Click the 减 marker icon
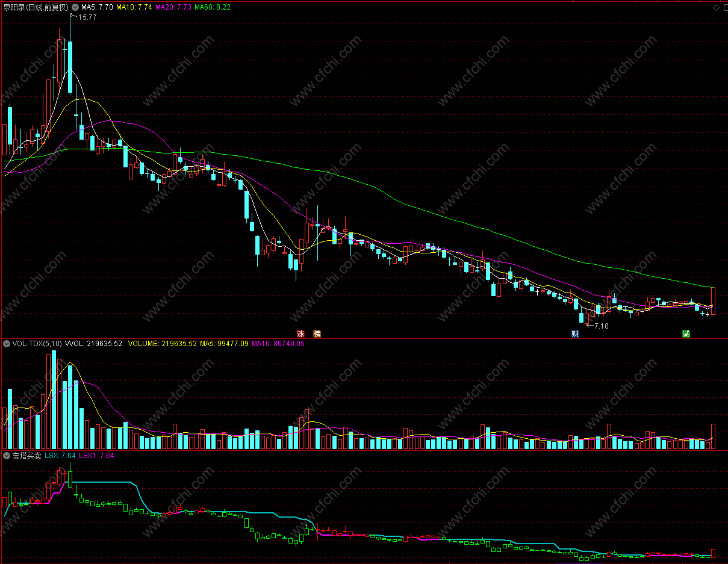728x564 pixels. 686,333
